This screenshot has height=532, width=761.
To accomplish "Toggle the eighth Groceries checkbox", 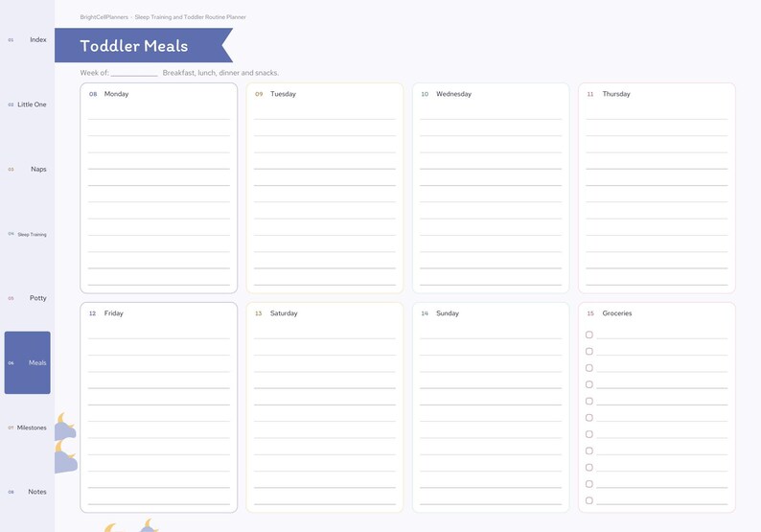I will [x=589, y=451].
